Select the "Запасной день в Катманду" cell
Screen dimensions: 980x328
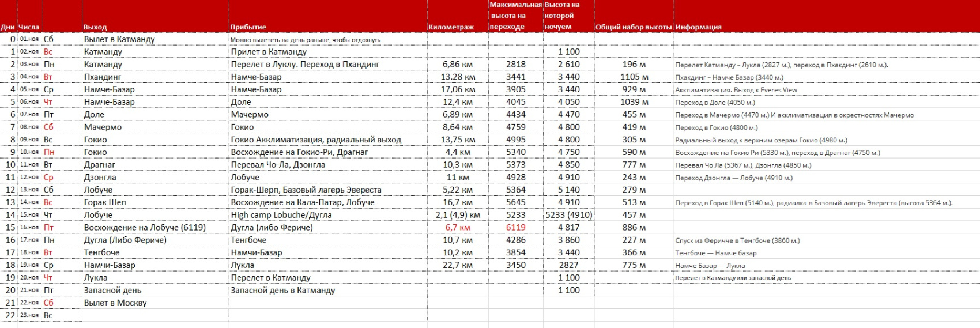point(282,291)
